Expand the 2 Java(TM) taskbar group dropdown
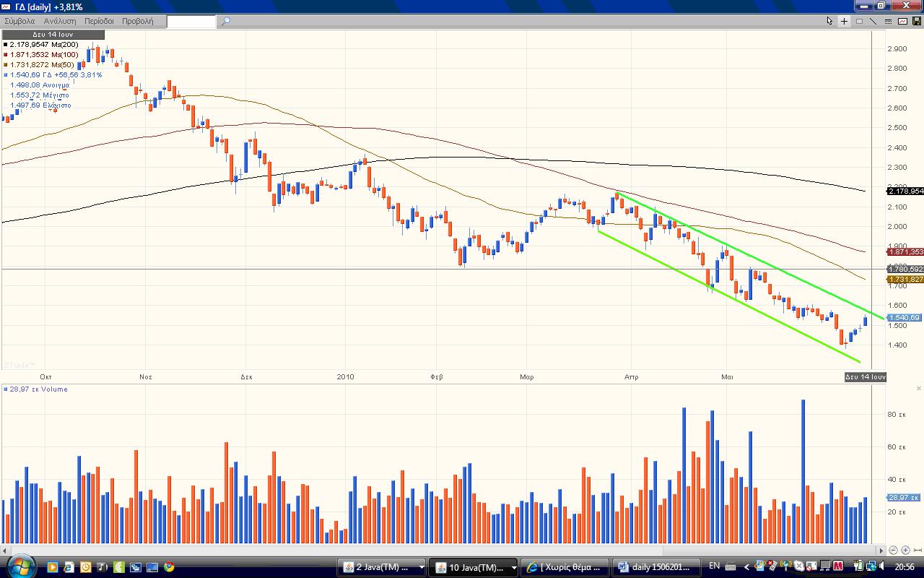 coord(422,567)
